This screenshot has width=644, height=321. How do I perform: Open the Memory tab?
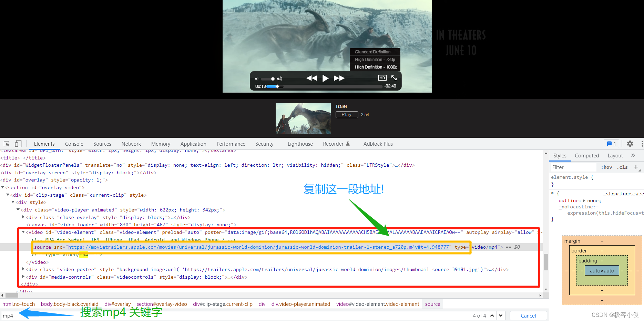coord(161,144)
